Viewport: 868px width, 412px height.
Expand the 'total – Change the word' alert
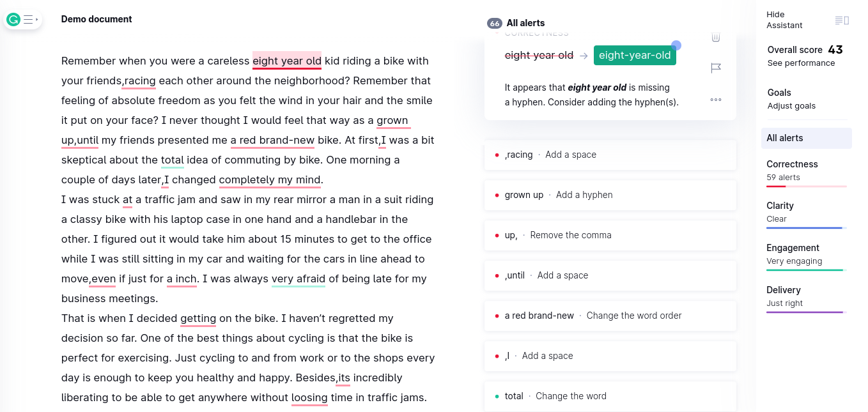[x=610, y=396]
